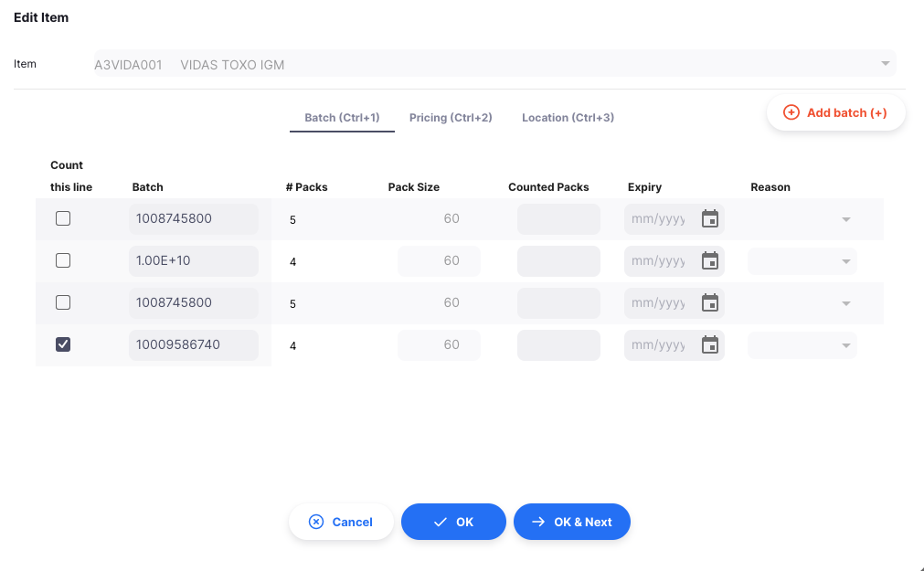Open the Location (Ctrl+3) tab
Screen dimensions: 924x571
pyautogui.click(x=568, y=117)
